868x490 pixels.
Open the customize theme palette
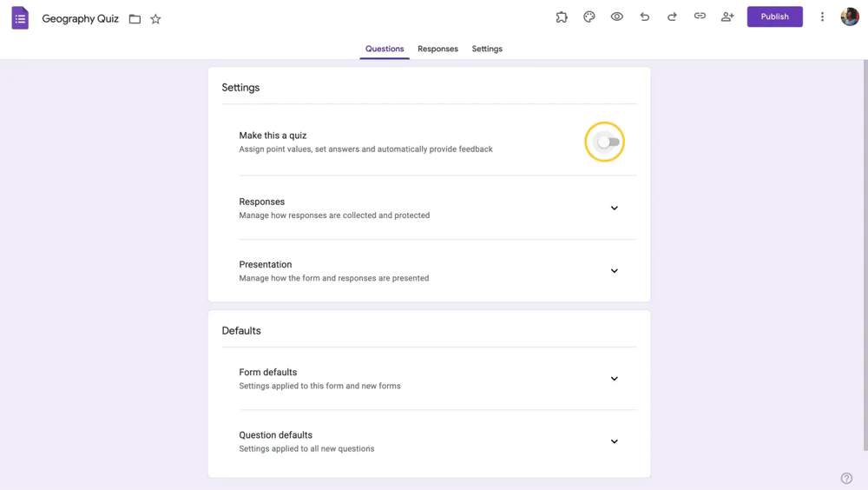point(589,17)
